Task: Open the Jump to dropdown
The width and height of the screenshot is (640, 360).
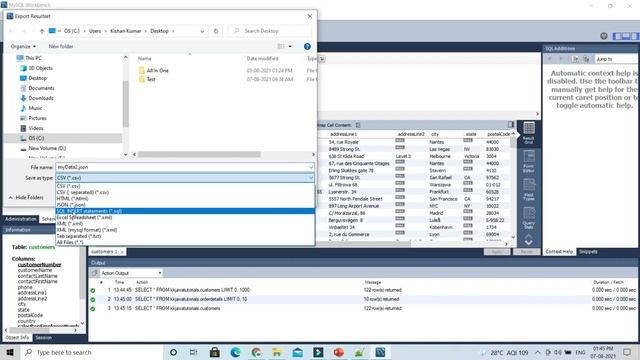Action: (616, 59)
